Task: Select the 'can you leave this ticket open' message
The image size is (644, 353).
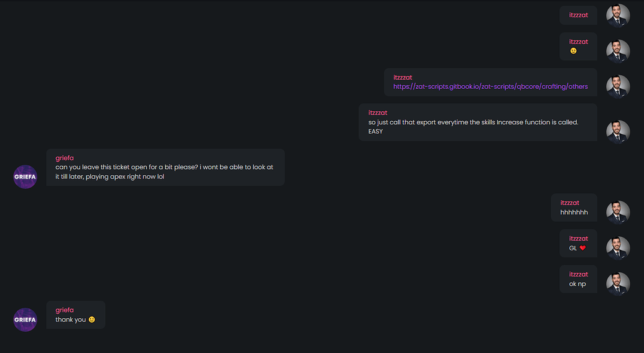Action: (x=166, y=167)
